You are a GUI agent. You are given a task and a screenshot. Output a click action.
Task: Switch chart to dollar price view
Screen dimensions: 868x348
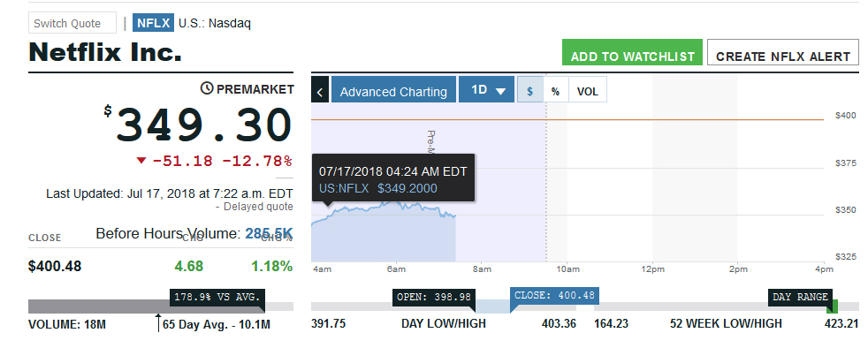(529, 91)
